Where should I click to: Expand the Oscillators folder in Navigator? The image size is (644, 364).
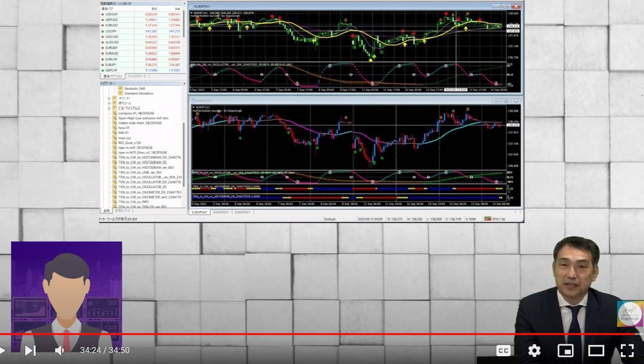109,98
